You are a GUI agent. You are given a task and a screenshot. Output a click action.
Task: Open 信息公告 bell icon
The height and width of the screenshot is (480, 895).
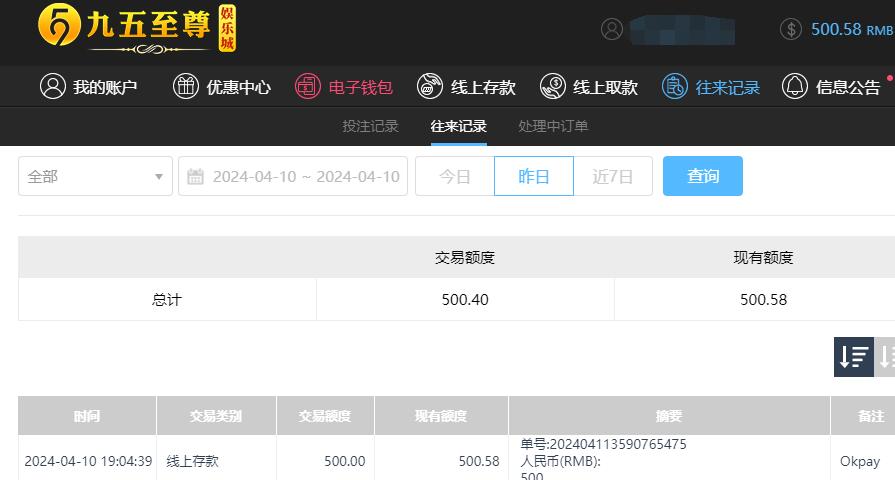(x=795, y=86)
